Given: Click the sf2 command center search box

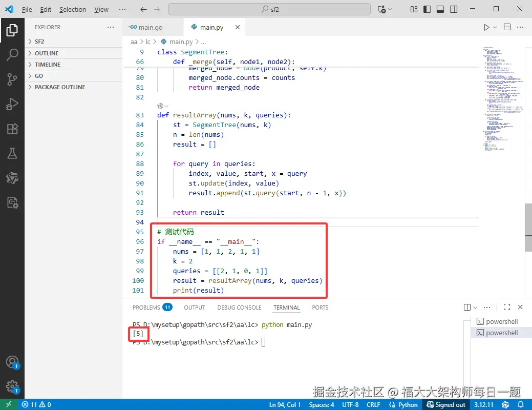Looking at the screenshot, I should pos(269,9).
